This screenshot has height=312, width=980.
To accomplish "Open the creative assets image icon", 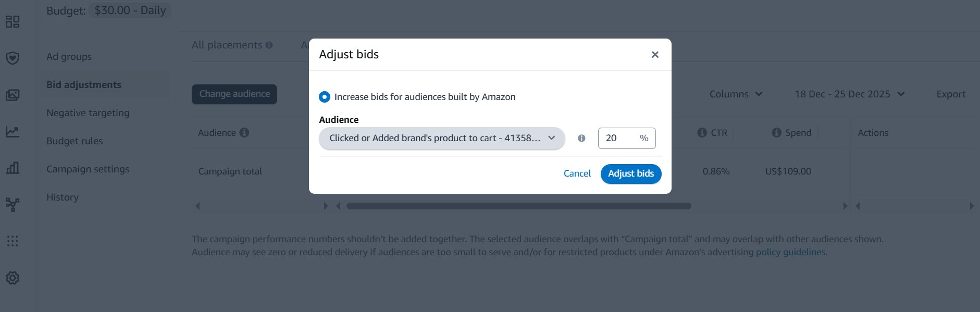I will coord(13,95).
